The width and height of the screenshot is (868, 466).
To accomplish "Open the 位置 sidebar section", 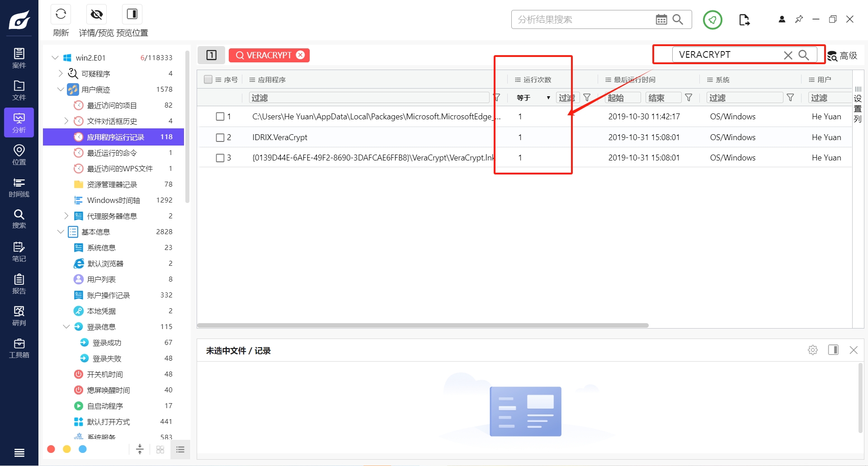I will click(19, 155).
